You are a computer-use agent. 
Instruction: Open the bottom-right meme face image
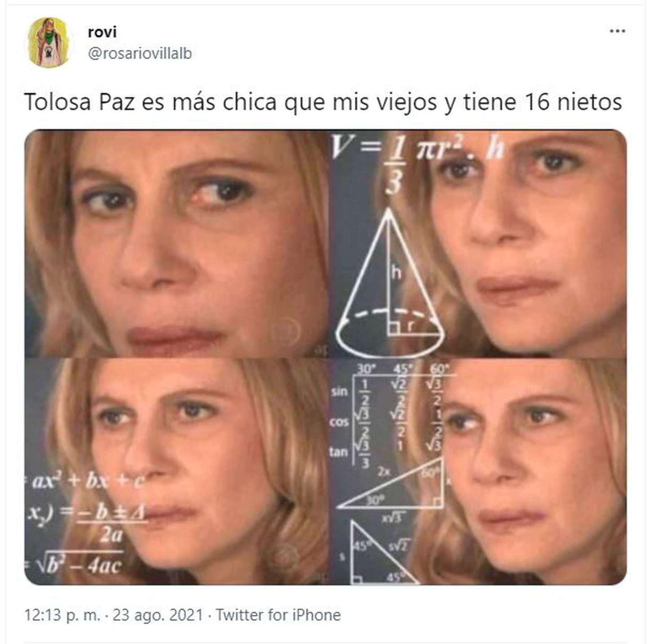click(x=479, y=471)
